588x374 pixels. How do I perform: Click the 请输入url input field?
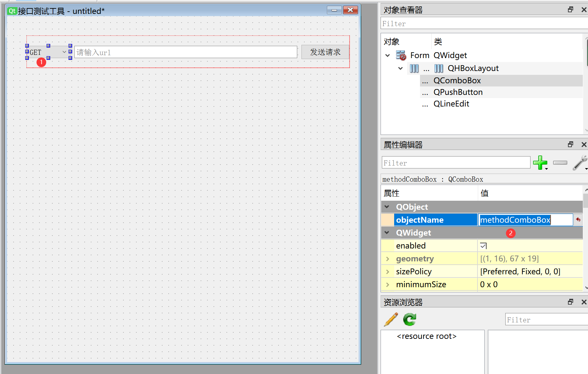(x=186, y=52)
